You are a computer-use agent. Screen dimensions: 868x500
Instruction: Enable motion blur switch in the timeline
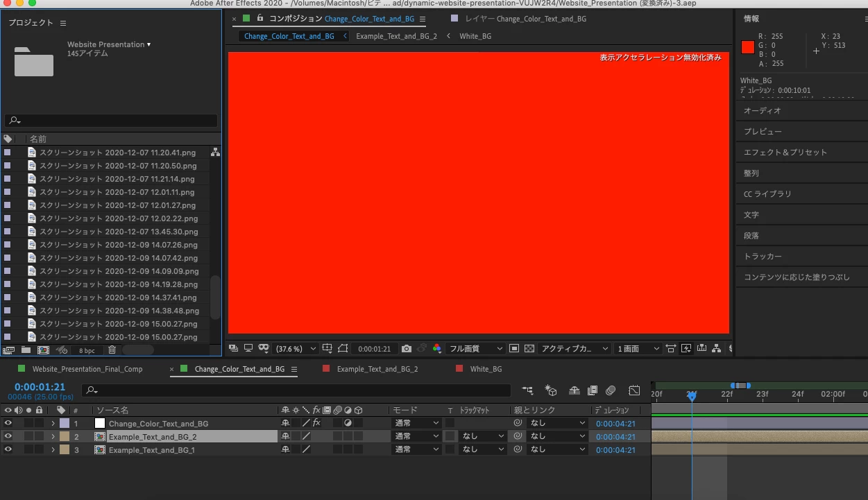[x=611, y=390]
